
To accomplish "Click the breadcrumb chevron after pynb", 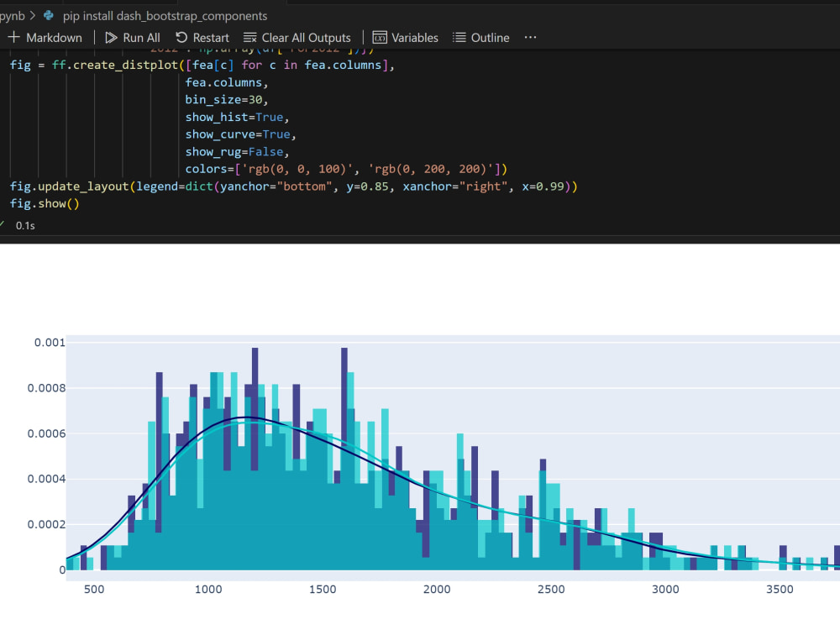I will tap(33, 15).
